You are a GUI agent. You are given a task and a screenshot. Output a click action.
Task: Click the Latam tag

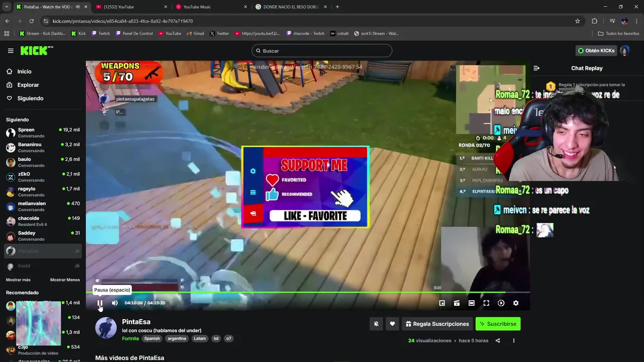click(x=200, y=339)
